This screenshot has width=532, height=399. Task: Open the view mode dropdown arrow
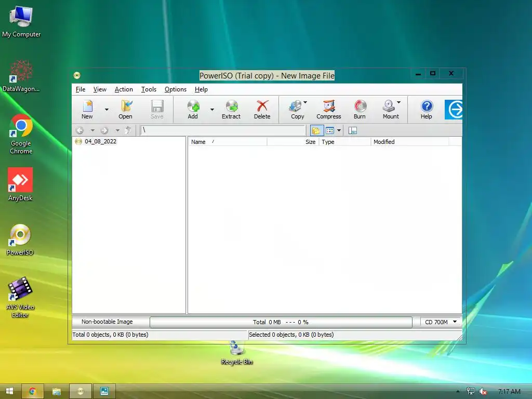(339, 130)
